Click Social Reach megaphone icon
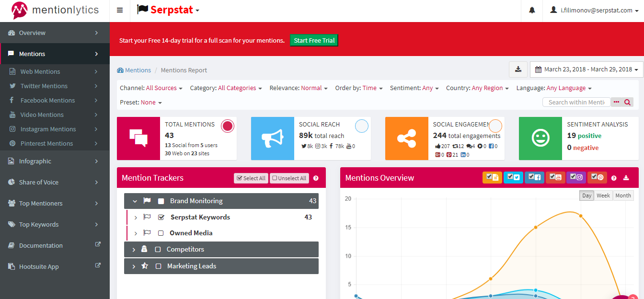 [x=273, y=138]
